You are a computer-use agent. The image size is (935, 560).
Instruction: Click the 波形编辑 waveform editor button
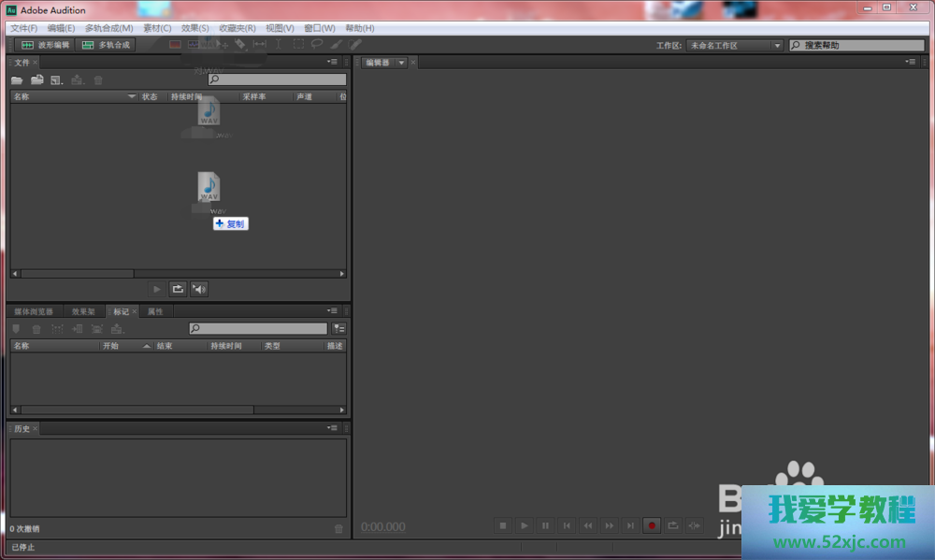click(45, 45)
